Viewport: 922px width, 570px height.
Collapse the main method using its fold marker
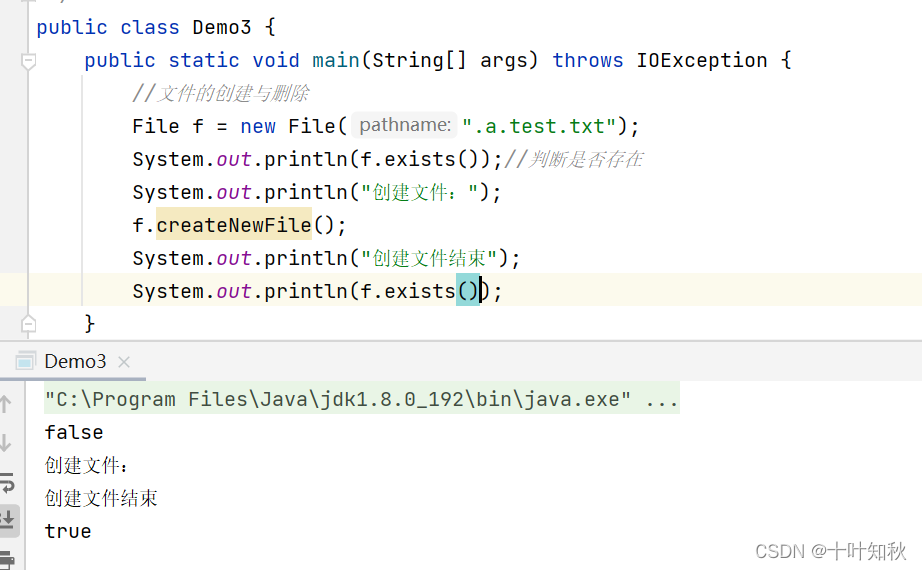[x=28, y=61]
